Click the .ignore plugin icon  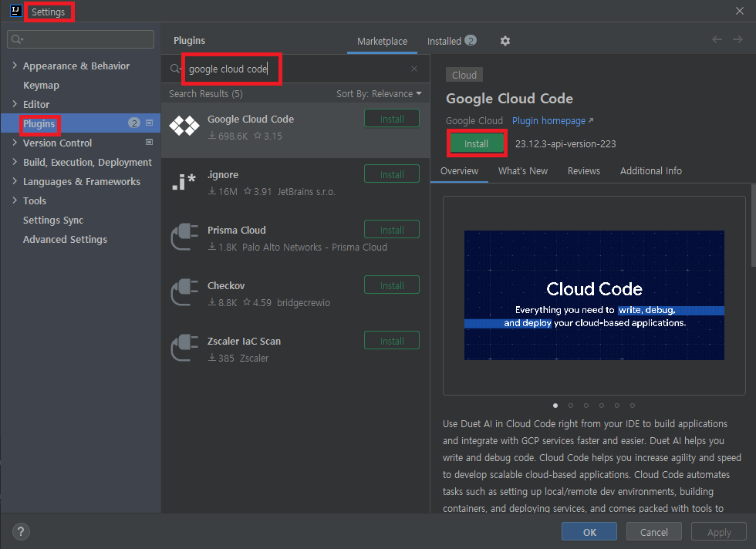pos(184,182)
